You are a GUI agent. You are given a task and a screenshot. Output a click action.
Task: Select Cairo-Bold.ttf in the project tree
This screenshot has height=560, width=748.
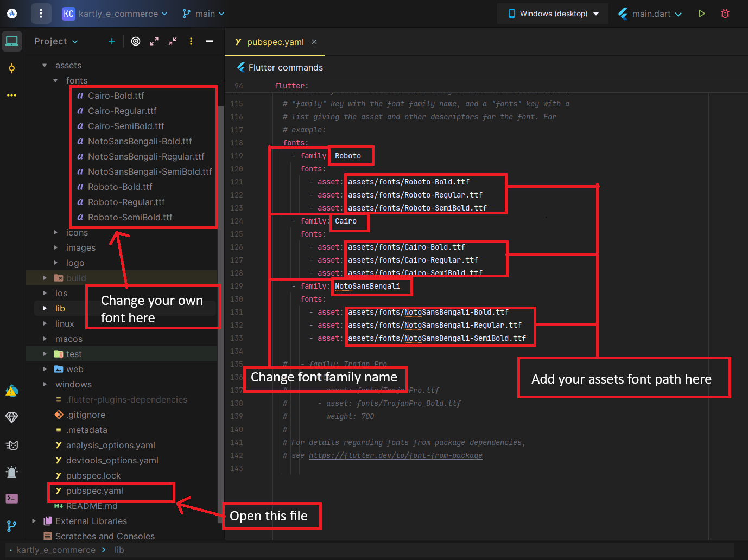click(x=116, y=96)
